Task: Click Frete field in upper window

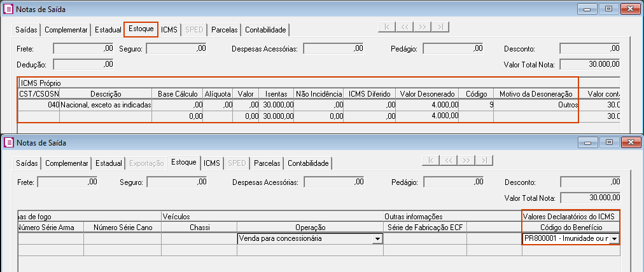Action: click(x=83, y=48)
